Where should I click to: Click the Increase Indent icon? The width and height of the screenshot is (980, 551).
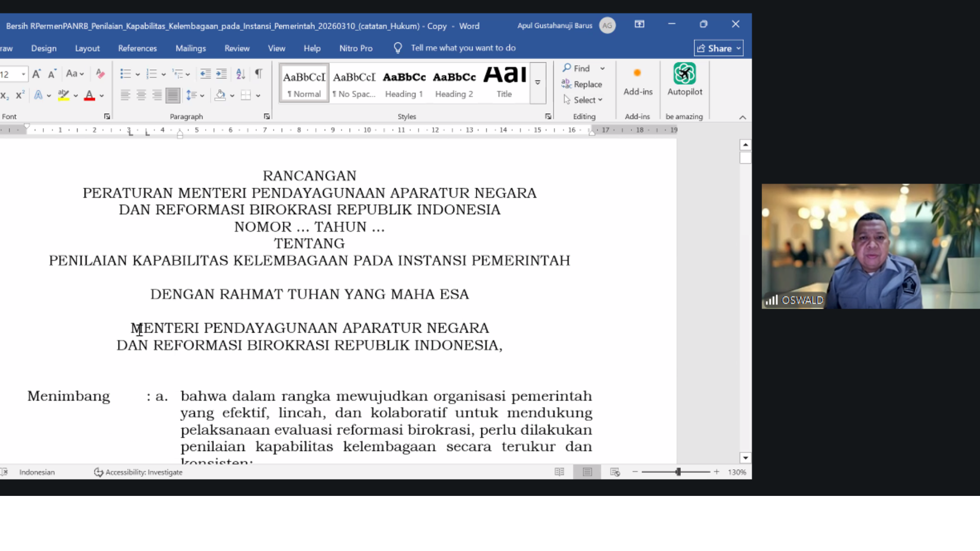pyautogui.click(x=222, y=74)
